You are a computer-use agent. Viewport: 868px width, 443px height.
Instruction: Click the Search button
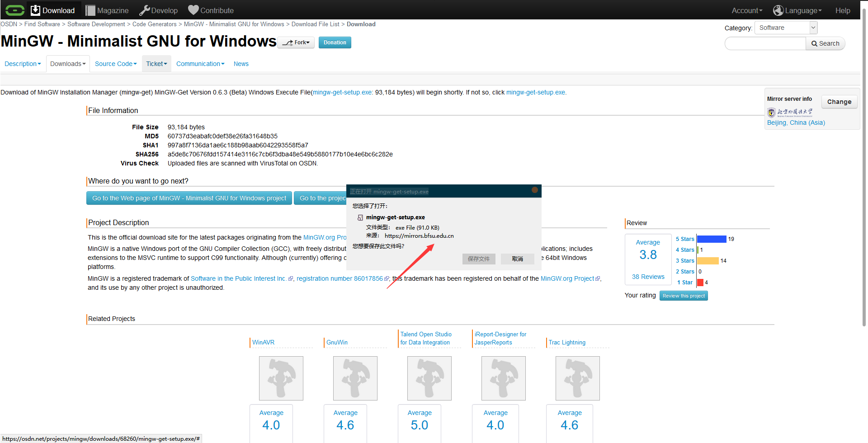coord(826,43)
